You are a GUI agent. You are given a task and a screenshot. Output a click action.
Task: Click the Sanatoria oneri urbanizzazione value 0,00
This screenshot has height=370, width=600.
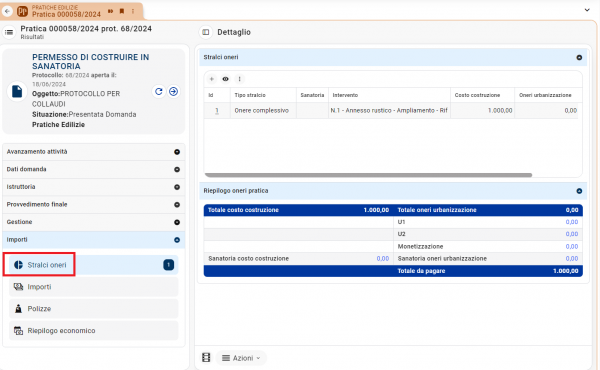(x=572, y=259)
